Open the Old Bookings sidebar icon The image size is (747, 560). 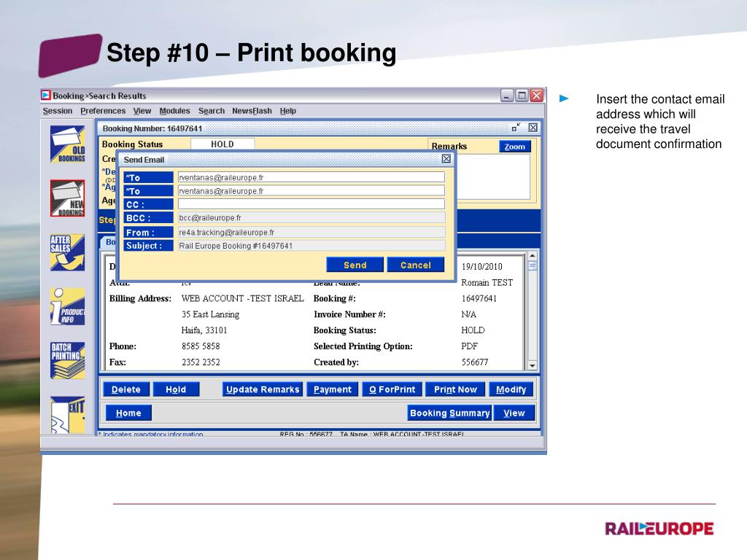coord(68,144)
